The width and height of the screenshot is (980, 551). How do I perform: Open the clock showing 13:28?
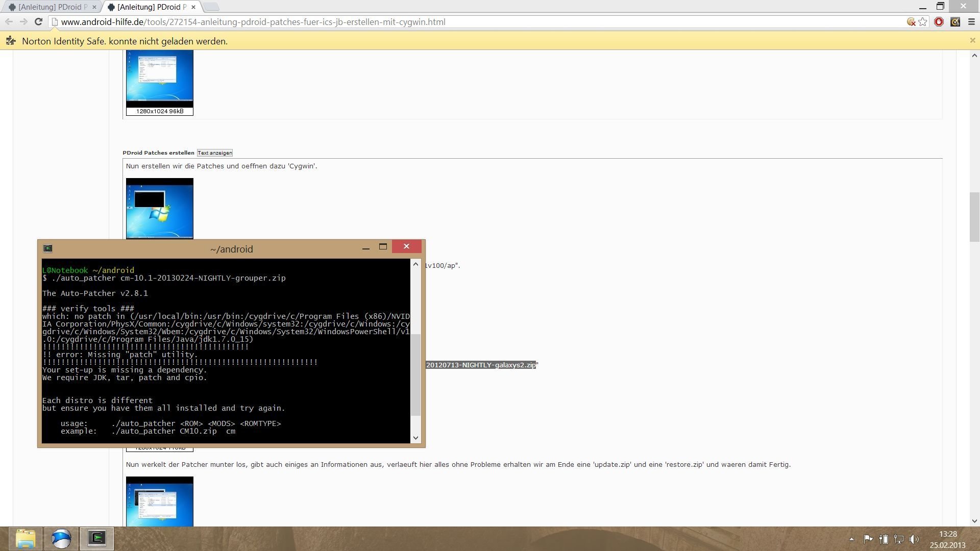tap(947, 539)
